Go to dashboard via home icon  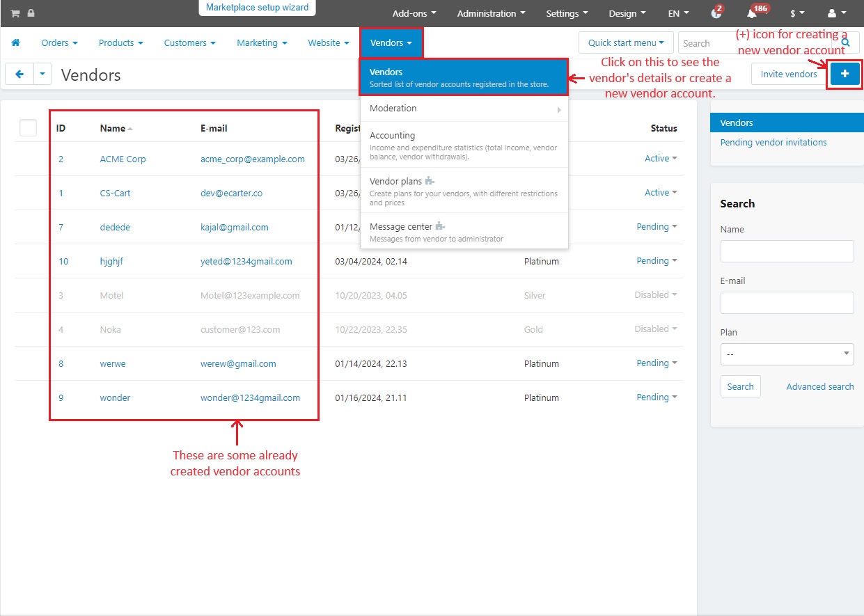15,42
